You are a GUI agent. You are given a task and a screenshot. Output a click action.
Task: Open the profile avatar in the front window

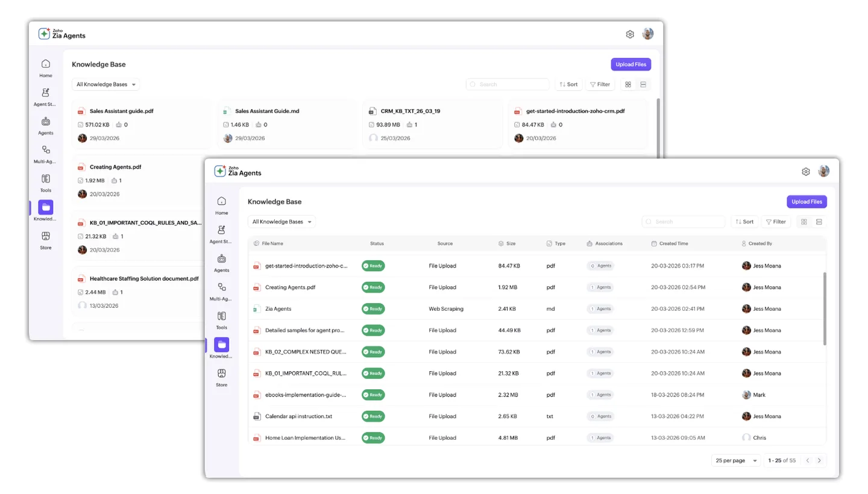824,171
